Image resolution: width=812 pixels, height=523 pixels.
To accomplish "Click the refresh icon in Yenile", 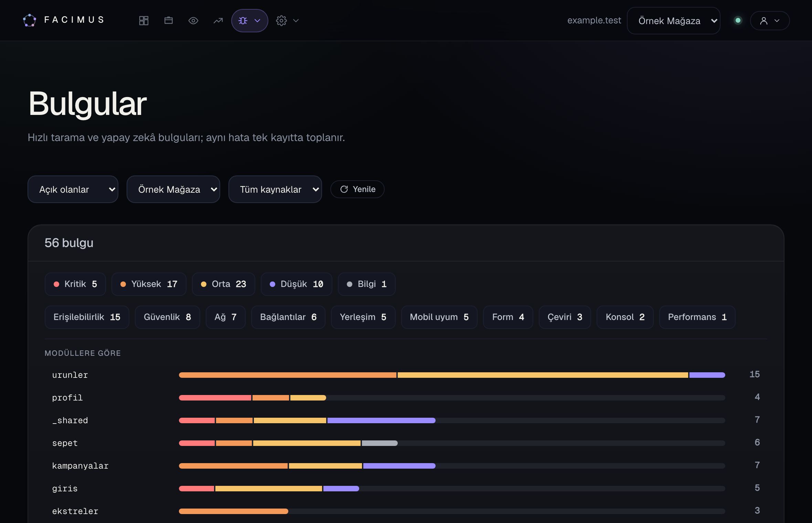I will [x=344, y=189].
